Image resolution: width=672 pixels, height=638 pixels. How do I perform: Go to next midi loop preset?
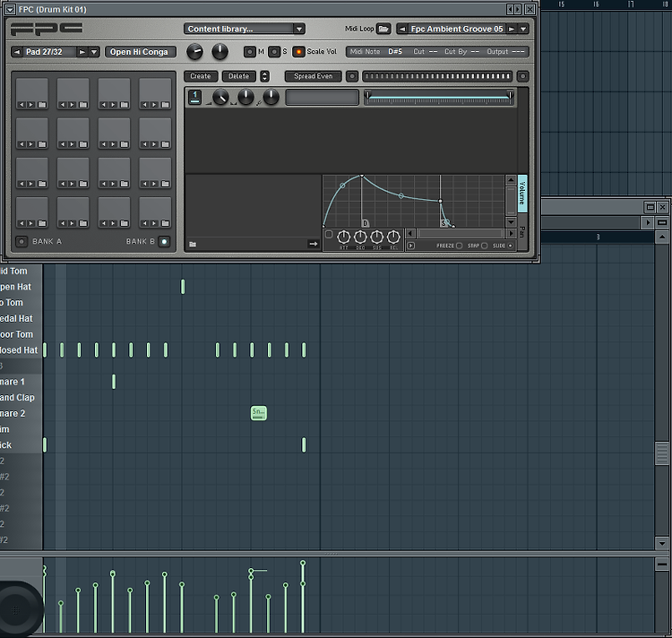click(x=512, y=30)
